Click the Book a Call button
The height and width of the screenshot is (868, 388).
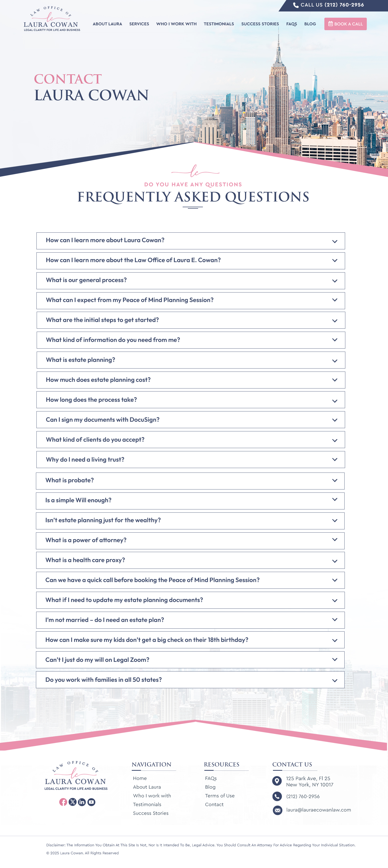pyautogui.click(x=345, y=24)
